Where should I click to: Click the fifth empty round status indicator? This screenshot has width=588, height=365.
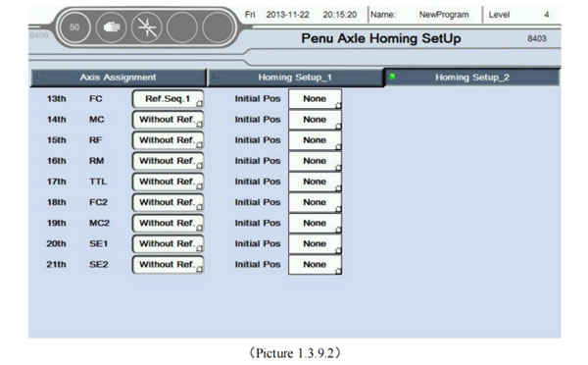[218, 27]
